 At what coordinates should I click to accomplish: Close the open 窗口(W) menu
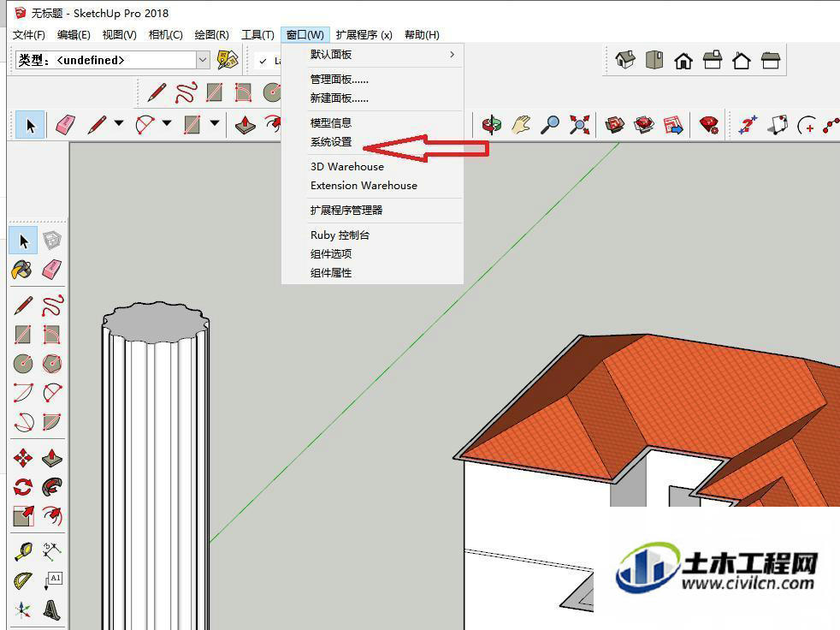[305, 35]
